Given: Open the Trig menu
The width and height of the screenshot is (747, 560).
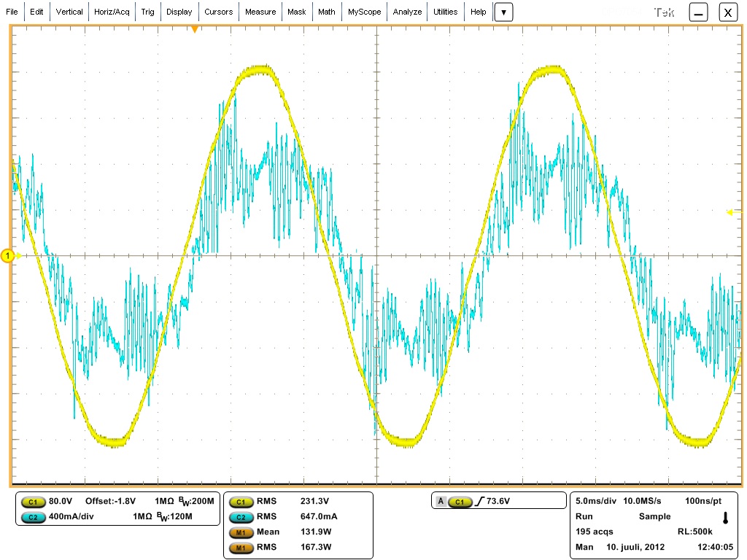Looking at the screenshot, I should point(148,12).
